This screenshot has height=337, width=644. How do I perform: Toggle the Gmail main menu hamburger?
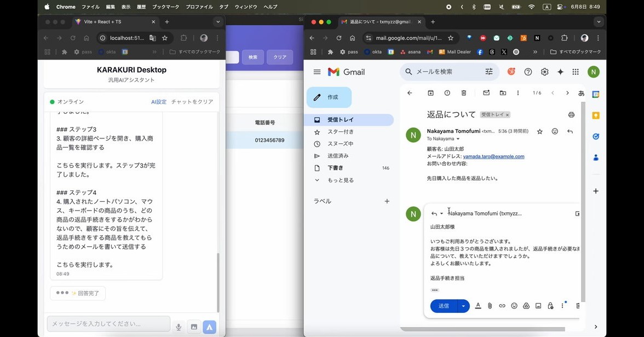click(x=317, y=72)
